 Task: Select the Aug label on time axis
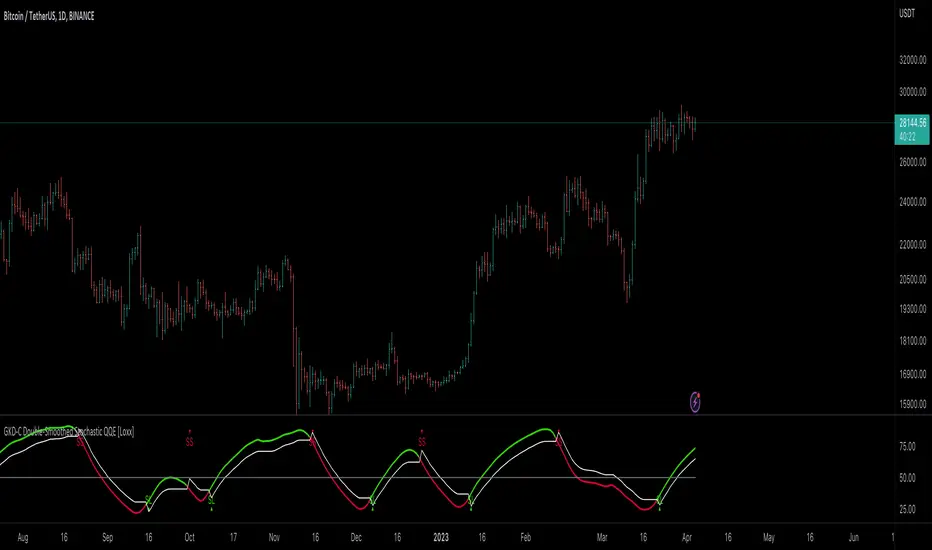[x=23, y=538]
